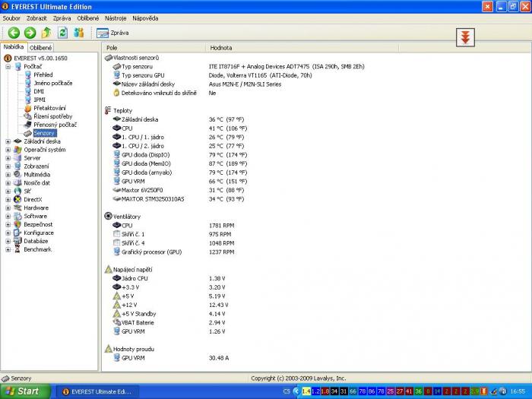Select Řízení spotřeby in the tree
Screen dimensions: 532x399
[x=52, y=116]
